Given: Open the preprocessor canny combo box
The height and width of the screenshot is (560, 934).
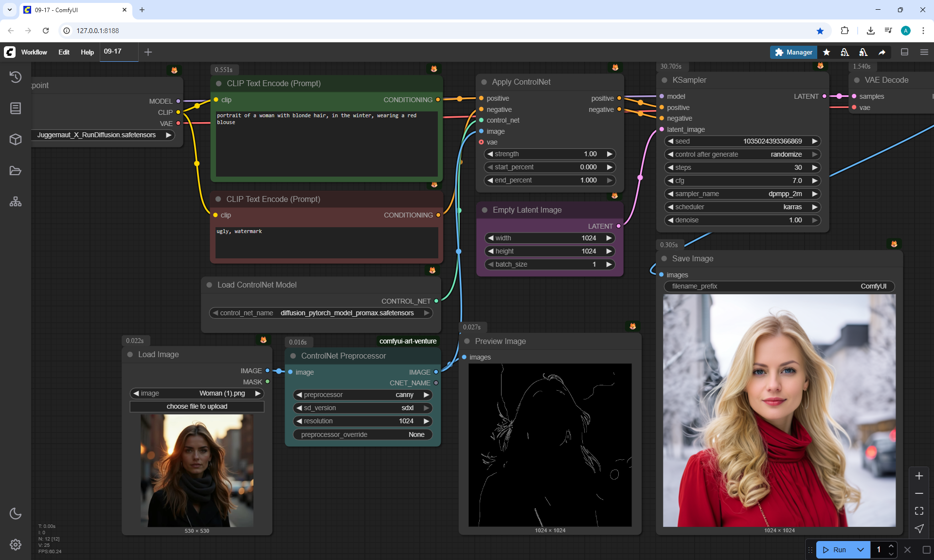Looking at the screenshot, I should [x=362, y=395].
